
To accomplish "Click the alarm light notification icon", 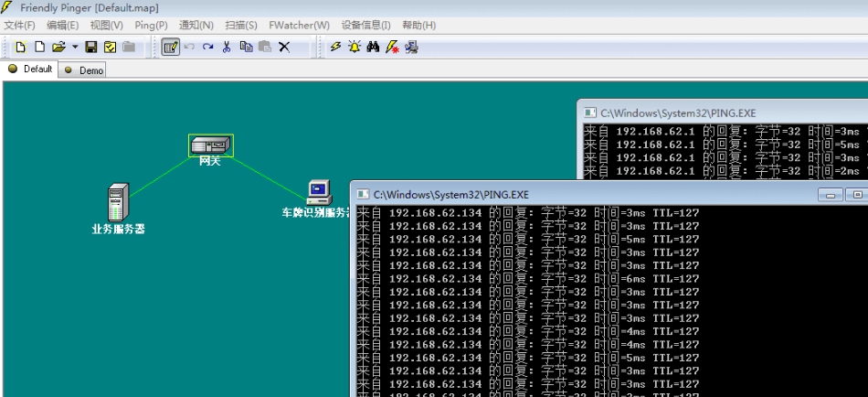I will tap(354, 47).
